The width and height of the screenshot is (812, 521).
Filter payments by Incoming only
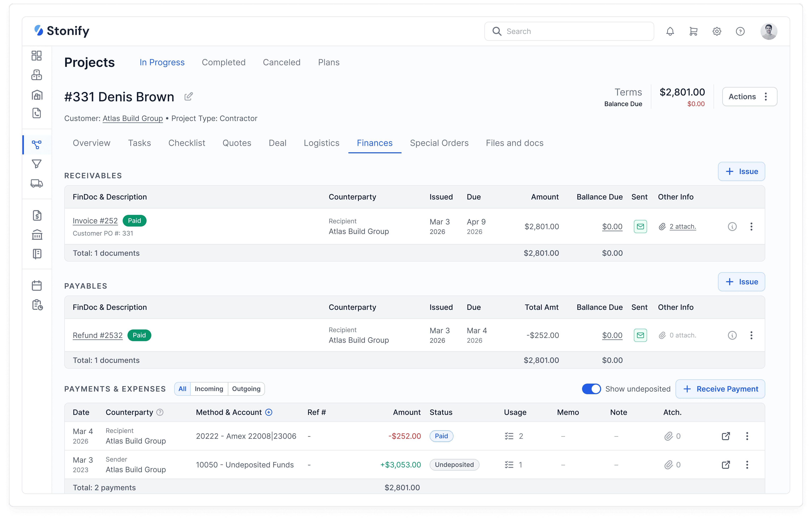coord(209,389)
